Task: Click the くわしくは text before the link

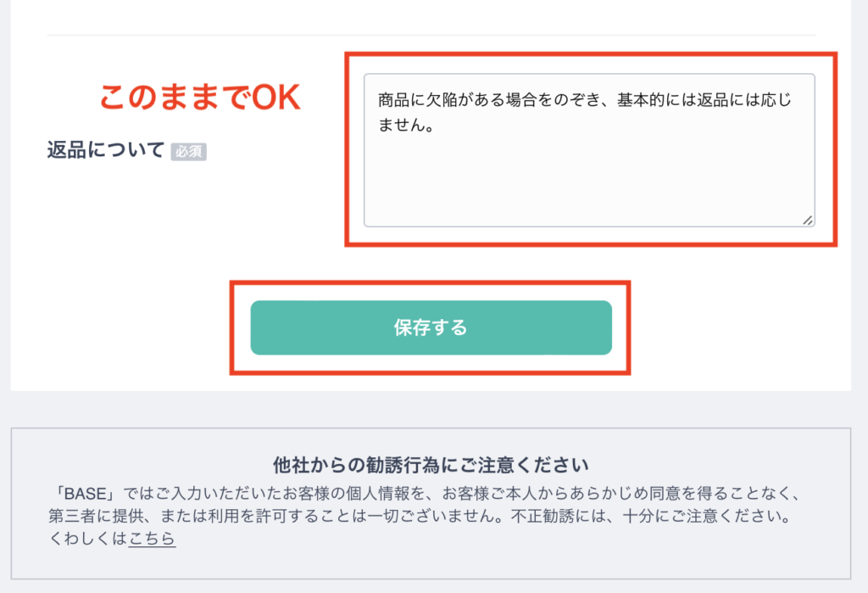Action: [x=88, y=539]
